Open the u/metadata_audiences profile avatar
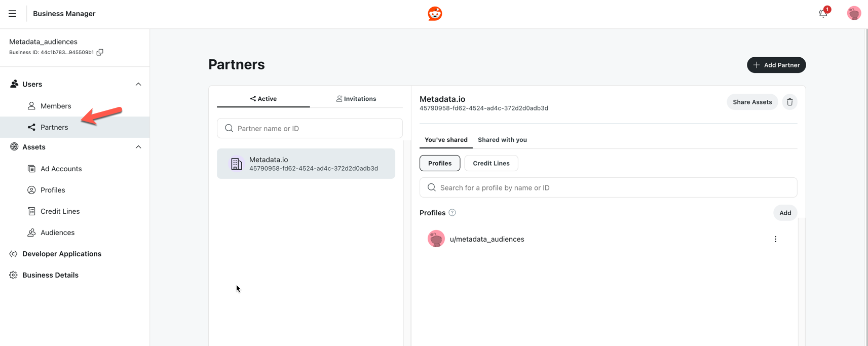Viewport: 868px width, 346px height. click(436, 239)
